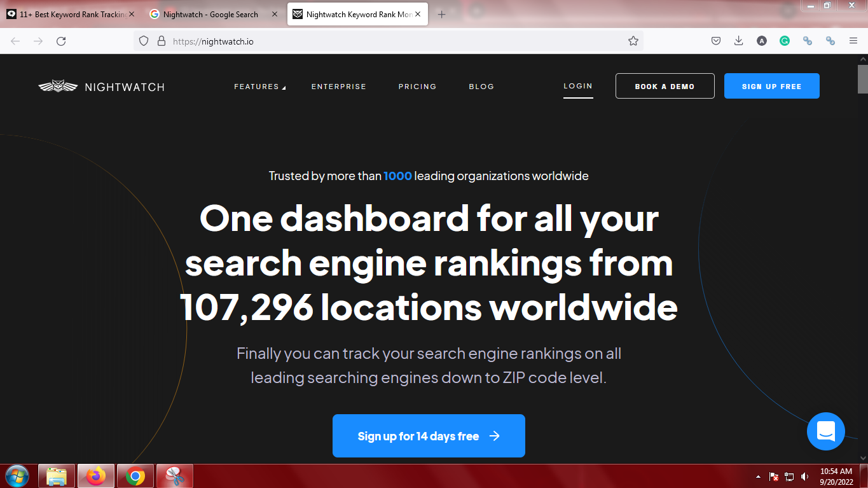Click the nightwatch.io address bar
Viewport: 868px width, 488px height.
[388, 41]
